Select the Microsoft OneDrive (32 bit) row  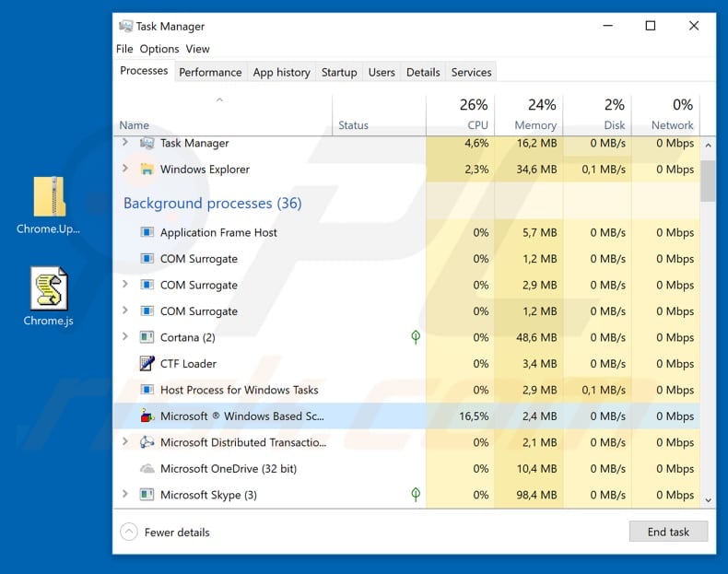(406, 469)
